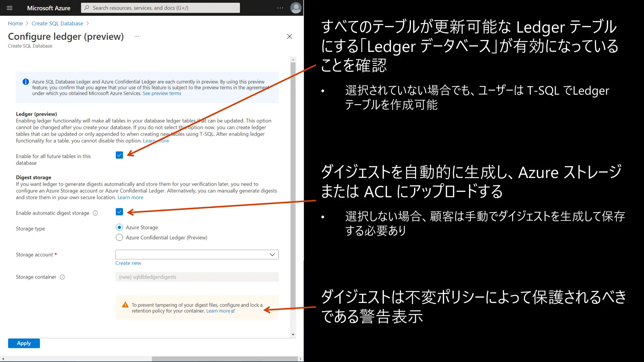Select Azure Confidential Ledger (Preview) radio
644x362 pixels.
pos(119,238)
